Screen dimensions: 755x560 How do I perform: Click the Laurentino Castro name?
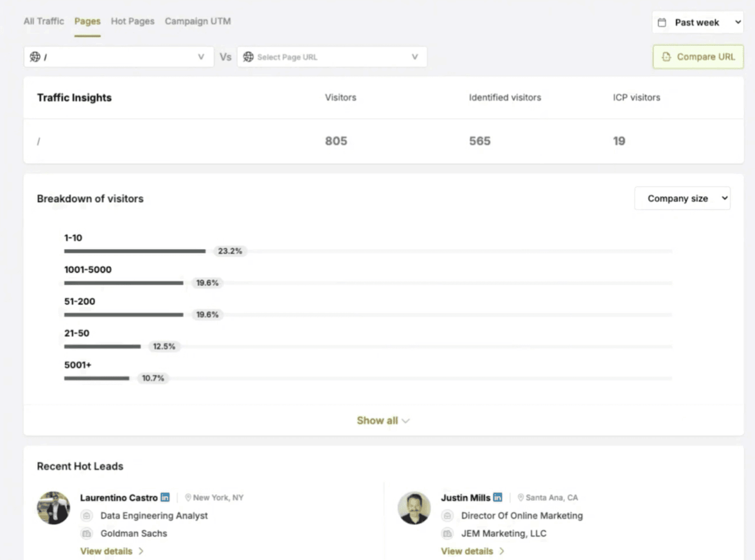119,498
